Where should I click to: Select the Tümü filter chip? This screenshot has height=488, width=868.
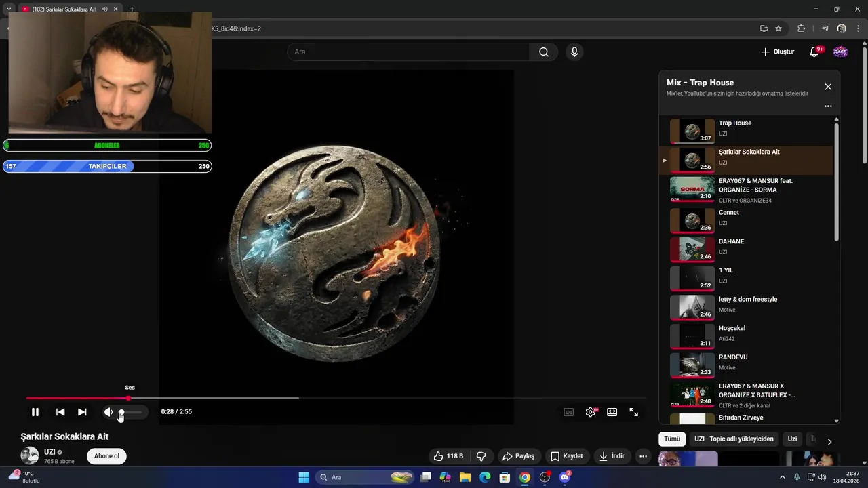pos(672,439)
